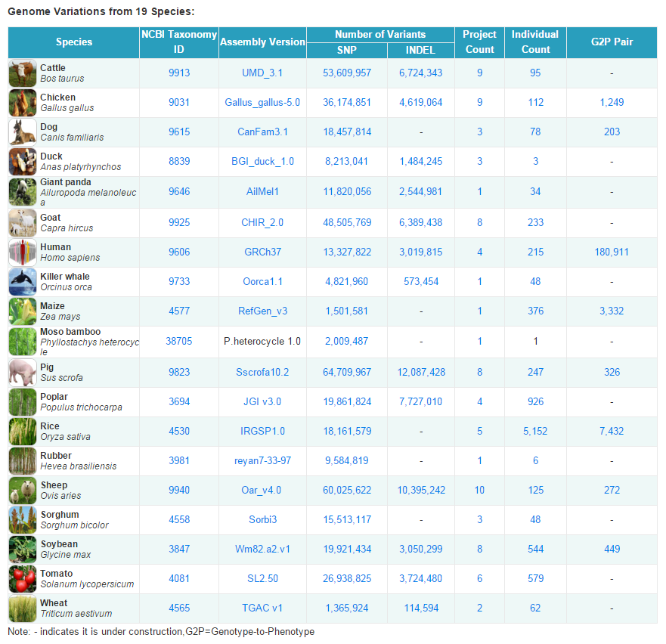Click the G2P Pair column header
Image resolution: width=666 pixels, height=644 pixels.
click(x=612, y=42)
